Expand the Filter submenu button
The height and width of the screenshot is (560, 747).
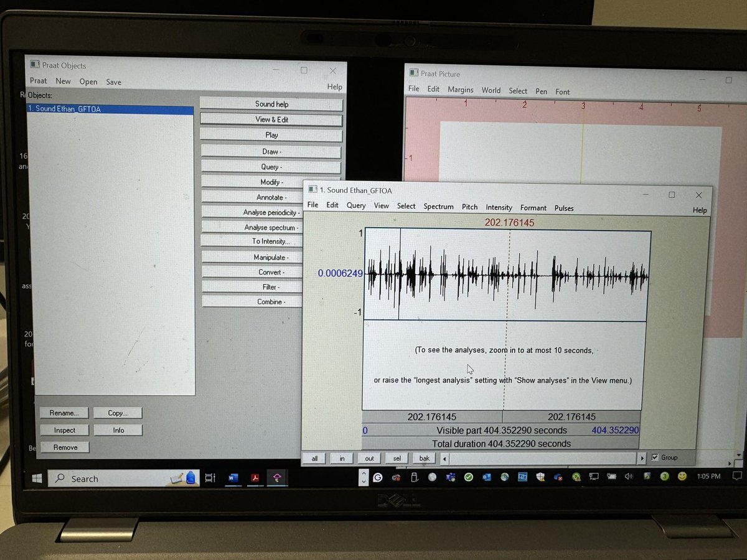251,287
